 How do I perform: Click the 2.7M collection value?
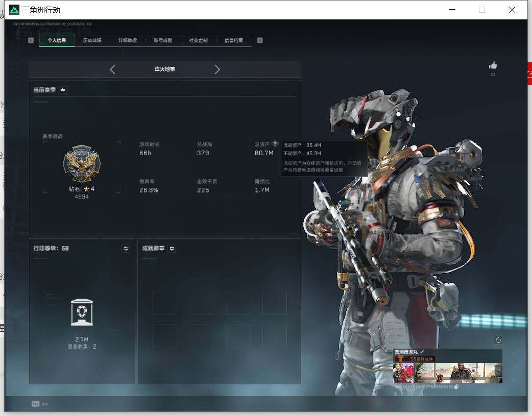click(x=82, y=339)
